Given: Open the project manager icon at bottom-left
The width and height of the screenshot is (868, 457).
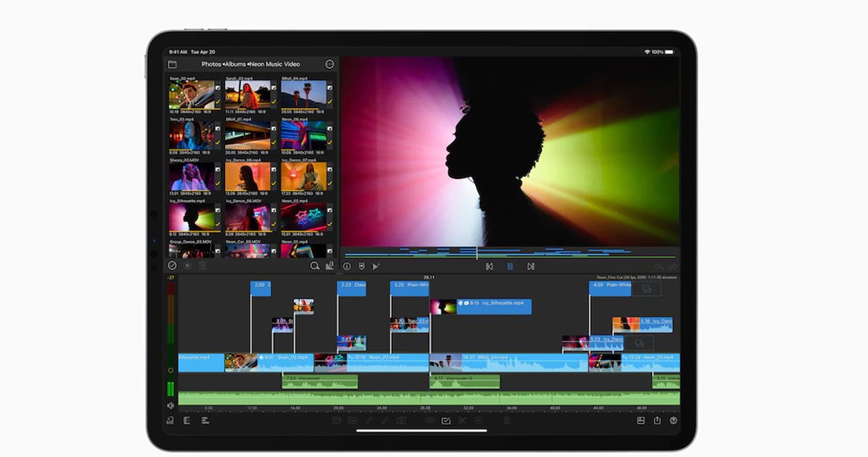Looking at the screenshot, I should coord(170,421).
